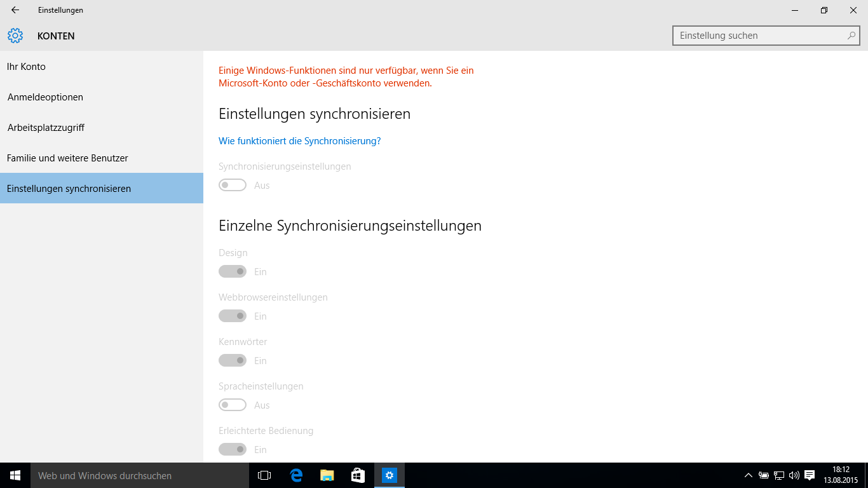
Task: Click the Konten settings gear icon
Action: 15,36
